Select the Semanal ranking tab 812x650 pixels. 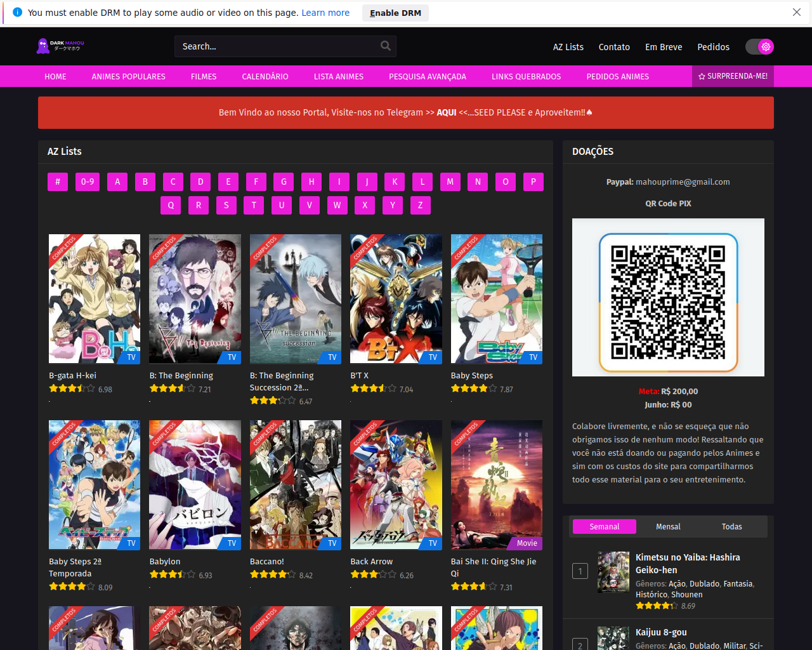pyautogui.click(x=604, y=527)
